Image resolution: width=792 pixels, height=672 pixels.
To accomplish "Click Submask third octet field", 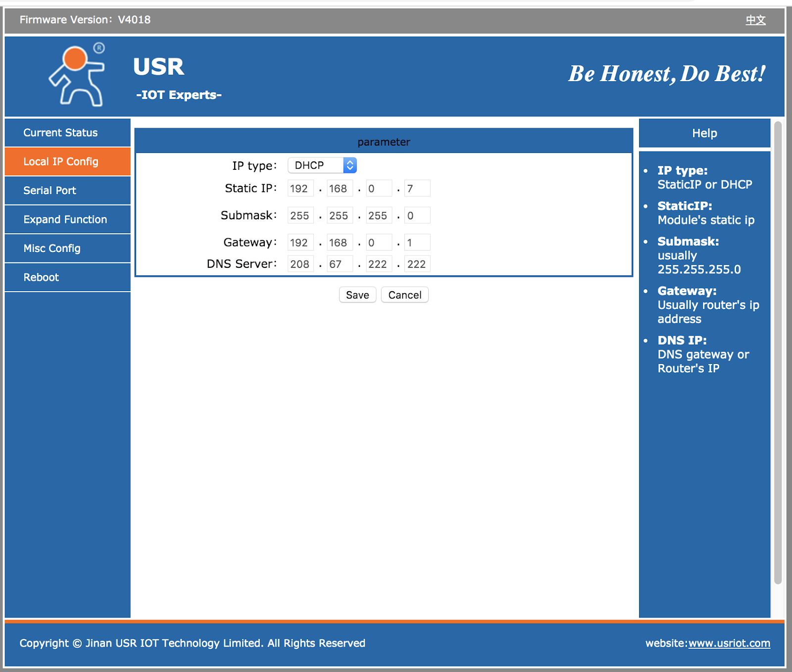I will [379, 215].
